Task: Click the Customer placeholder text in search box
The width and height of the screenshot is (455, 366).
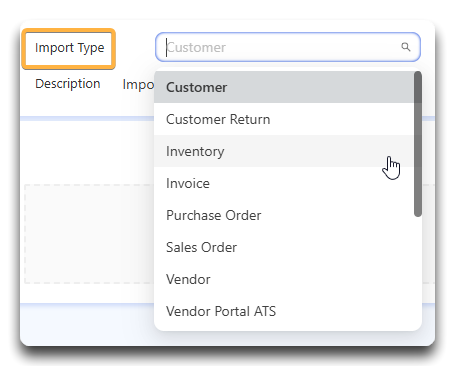Action: click(x=196, y=47)
